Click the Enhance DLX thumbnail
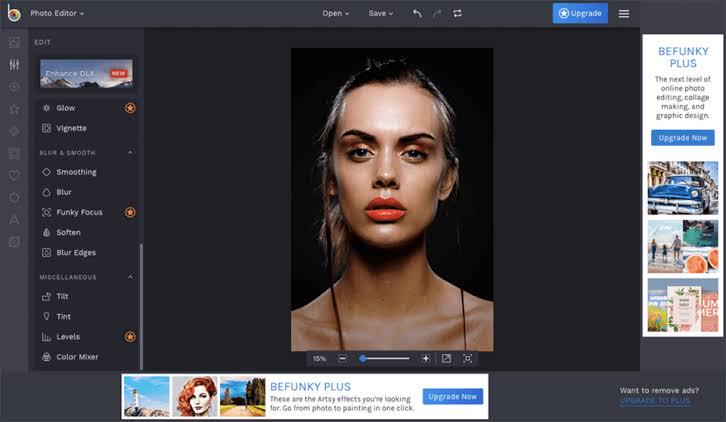The width and height of the screenshot is (726, 422). (86, 73)
